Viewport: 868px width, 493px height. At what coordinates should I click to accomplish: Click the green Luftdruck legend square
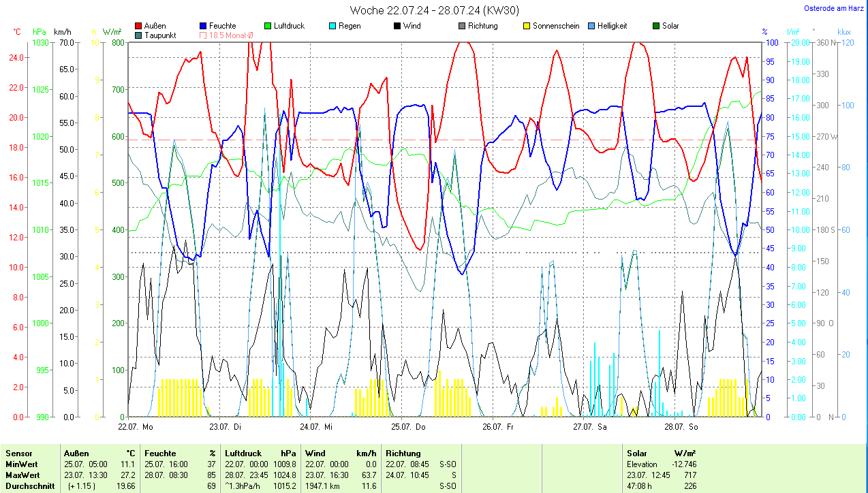click(x=268, y=26)
